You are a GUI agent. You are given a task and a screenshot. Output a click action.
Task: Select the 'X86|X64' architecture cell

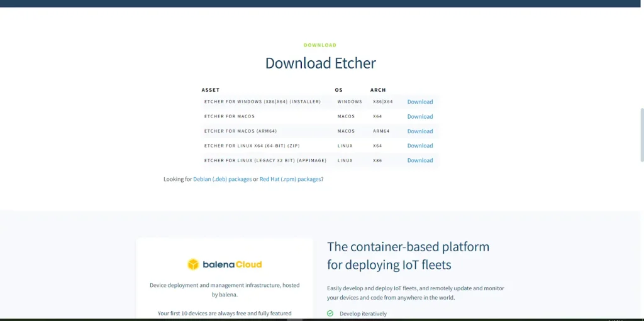(x=383, y=101)
